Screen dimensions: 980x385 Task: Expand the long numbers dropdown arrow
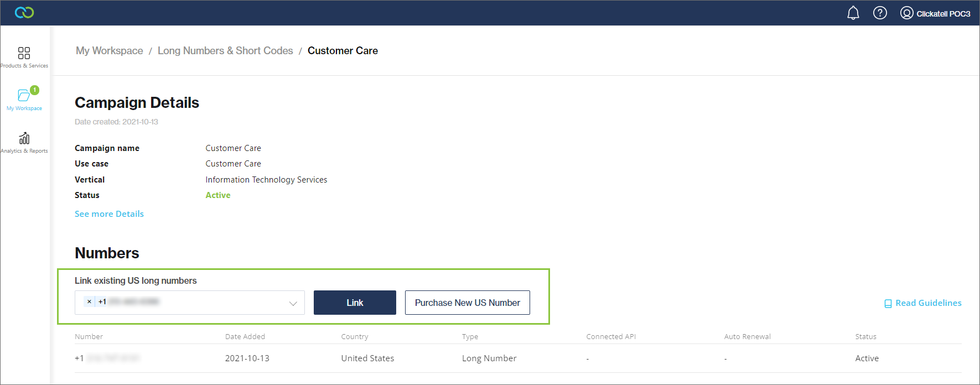(293, 303)
